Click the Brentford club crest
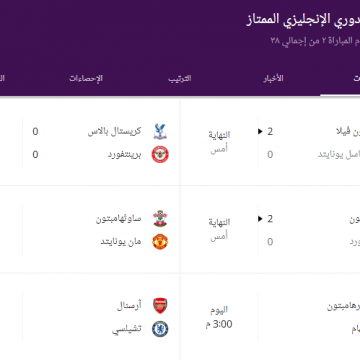The height and width of the screenshot is (360, 360). click(160, 155)
